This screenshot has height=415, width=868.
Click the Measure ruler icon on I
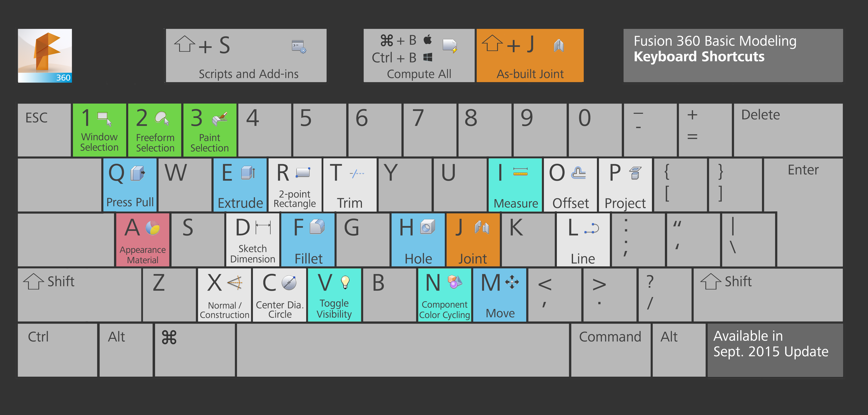pos(520,172)
